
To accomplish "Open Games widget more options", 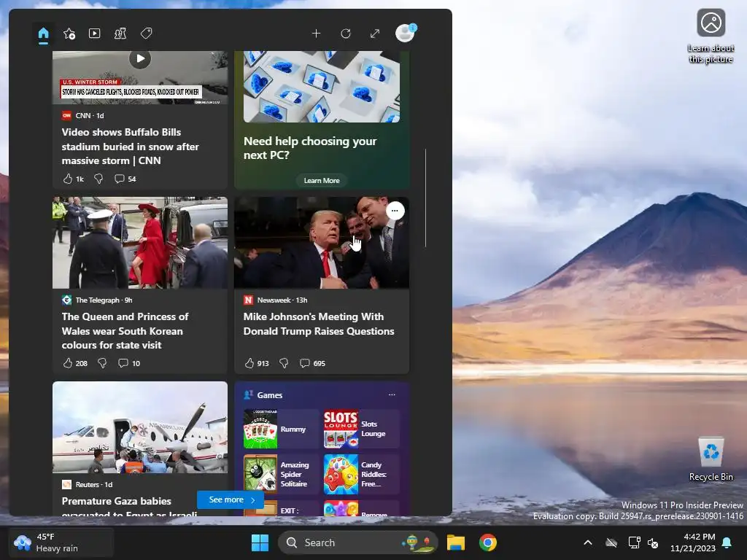I will (392, 394).
